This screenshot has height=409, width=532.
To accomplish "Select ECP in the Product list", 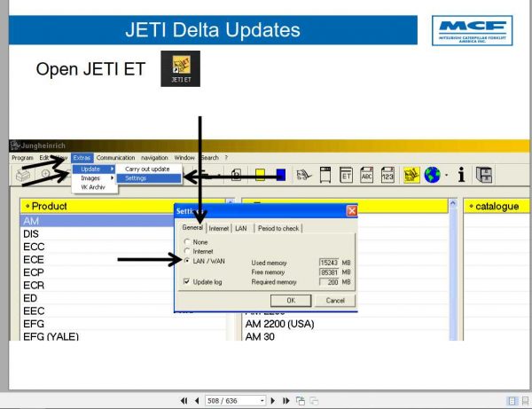I will 98,272.
